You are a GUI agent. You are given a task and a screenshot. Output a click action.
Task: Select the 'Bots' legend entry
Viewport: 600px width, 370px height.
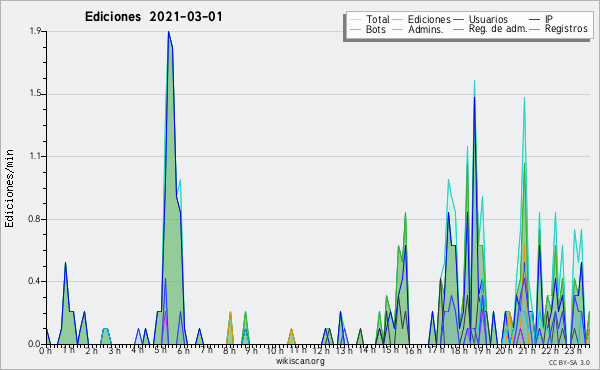pyautogui.click(x=375, y=29)
